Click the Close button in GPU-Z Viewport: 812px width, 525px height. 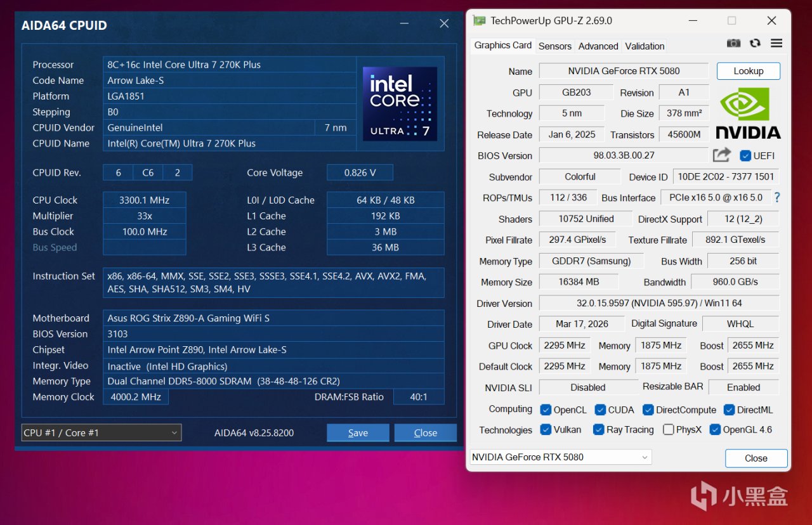[x=756, y=458]
